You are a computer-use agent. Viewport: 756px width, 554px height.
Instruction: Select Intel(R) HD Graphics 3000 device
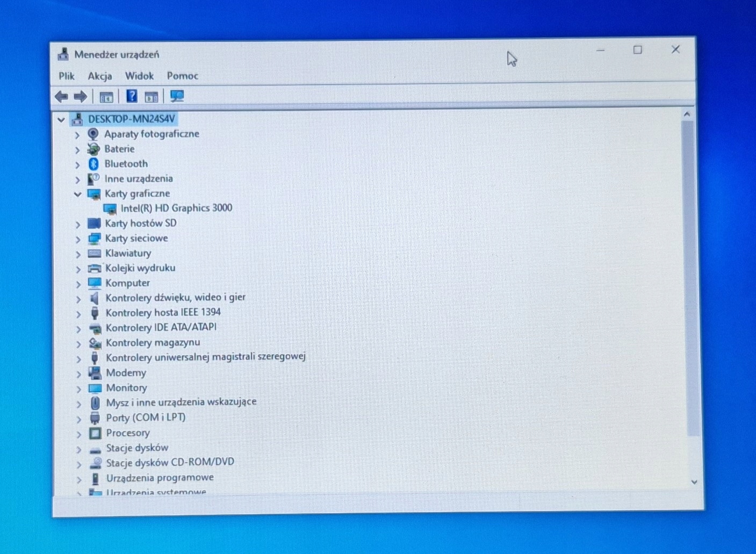pyautogui.click(x=176, y=208)
